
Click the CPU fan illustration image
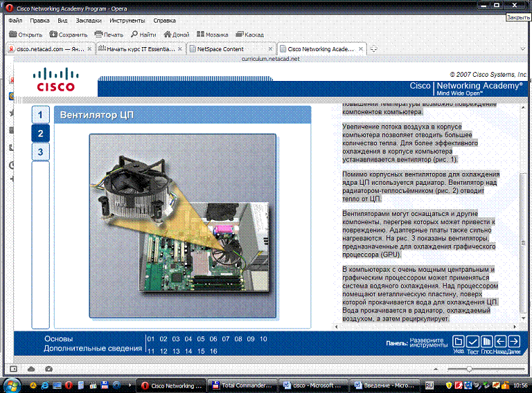coord(182,226)
